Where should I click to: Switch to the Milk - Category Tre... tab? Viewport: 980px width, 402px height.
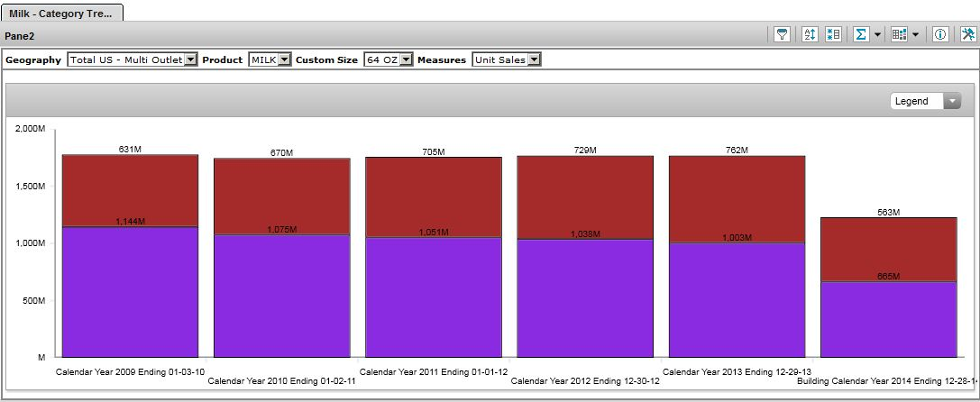point(61,13)
